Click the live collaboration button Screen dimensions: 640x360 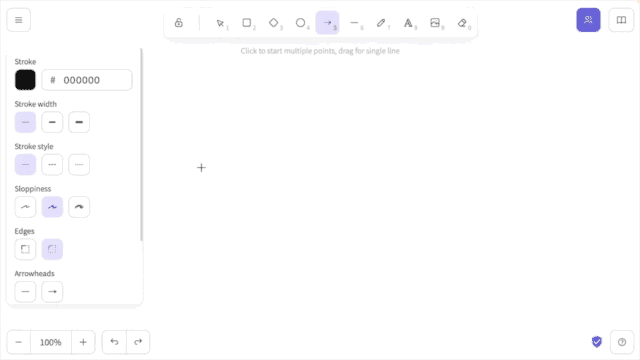(588, 20)
